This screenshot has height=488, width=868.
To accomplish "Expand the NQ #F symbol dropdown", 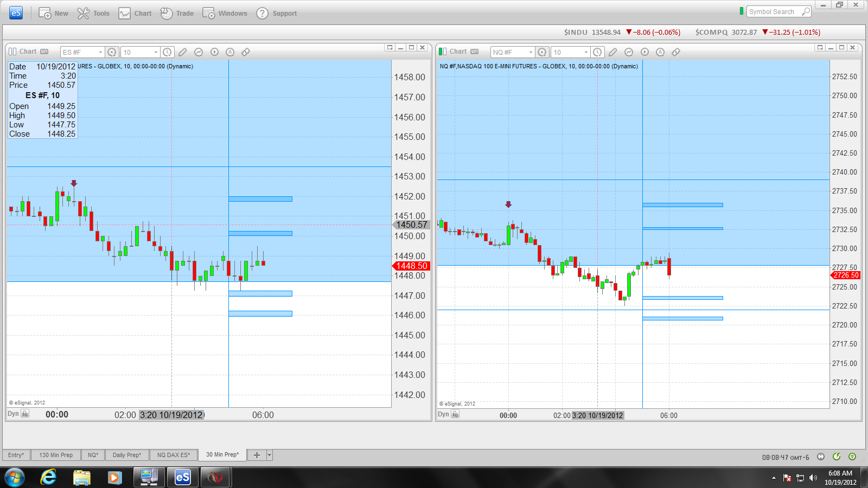I will [531, 52].
